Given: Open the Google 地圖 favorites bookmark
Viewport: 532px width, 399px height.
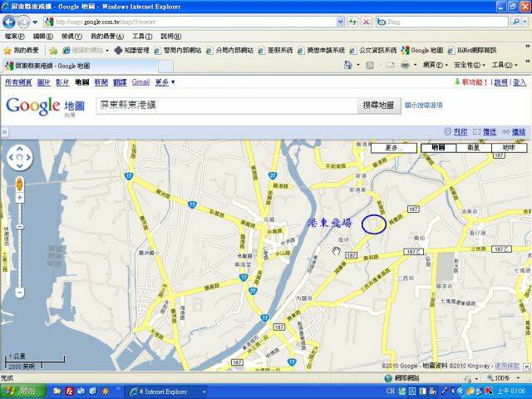Looking at the screenshot, I should (x=422, y=50).
